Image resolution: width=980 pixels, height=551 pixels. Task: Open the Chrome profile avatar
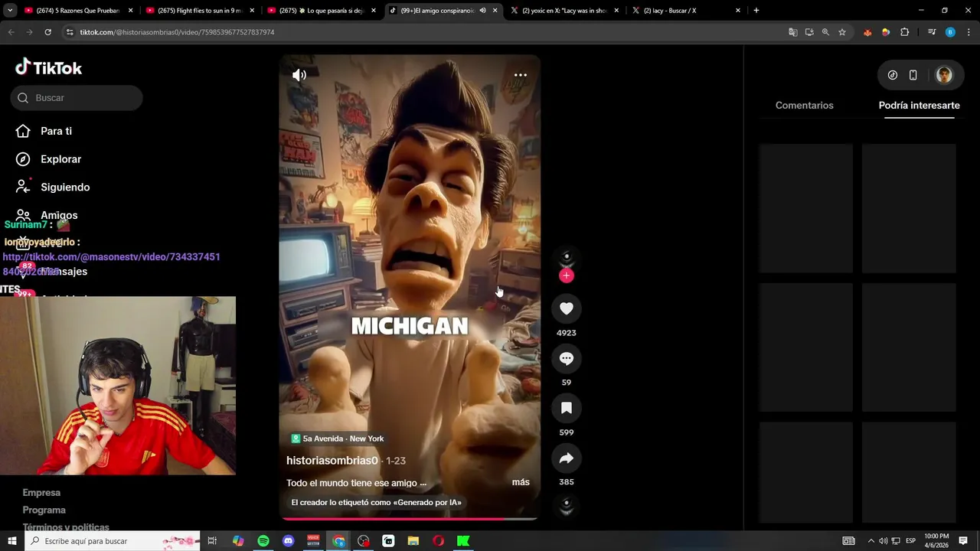tap(950, 32)
